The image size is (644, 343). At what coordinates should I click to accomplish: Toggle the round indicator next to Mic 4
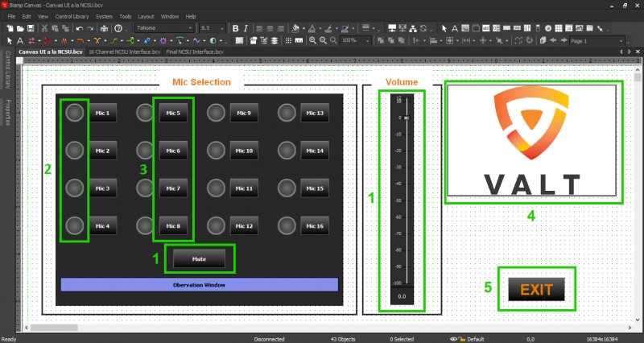click(74, 226)
